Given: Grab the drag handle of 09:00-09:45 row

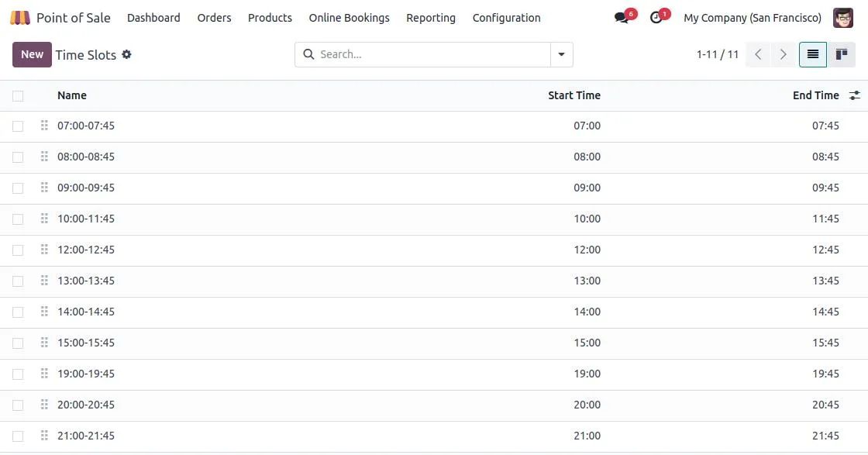Looking at the screenshot, I should pos(44,187).
